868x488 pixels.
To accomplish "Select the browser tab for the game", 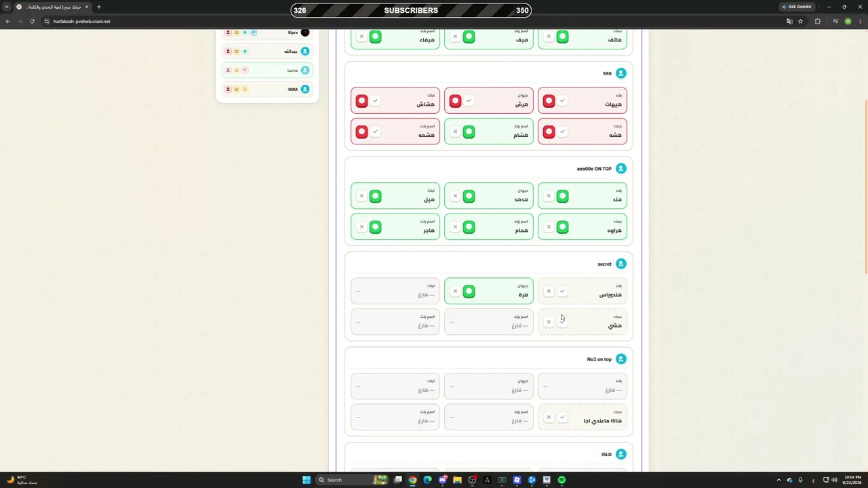I will click(x=53, y=7).
